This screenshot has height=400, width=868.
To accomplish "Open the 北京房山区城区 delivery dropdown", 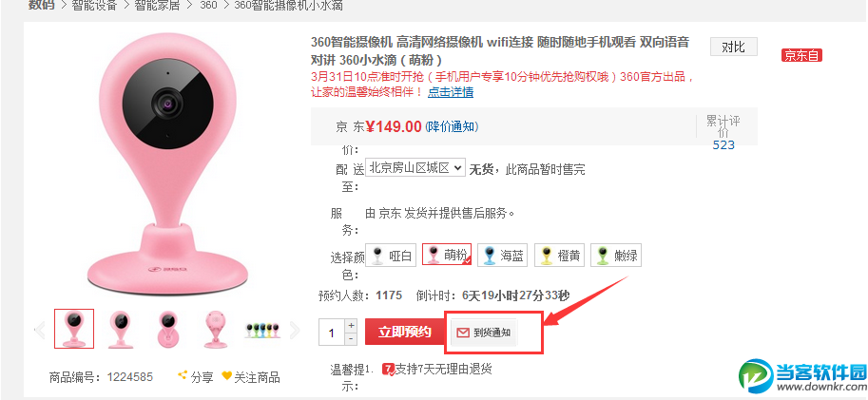I will click(415, 167).
